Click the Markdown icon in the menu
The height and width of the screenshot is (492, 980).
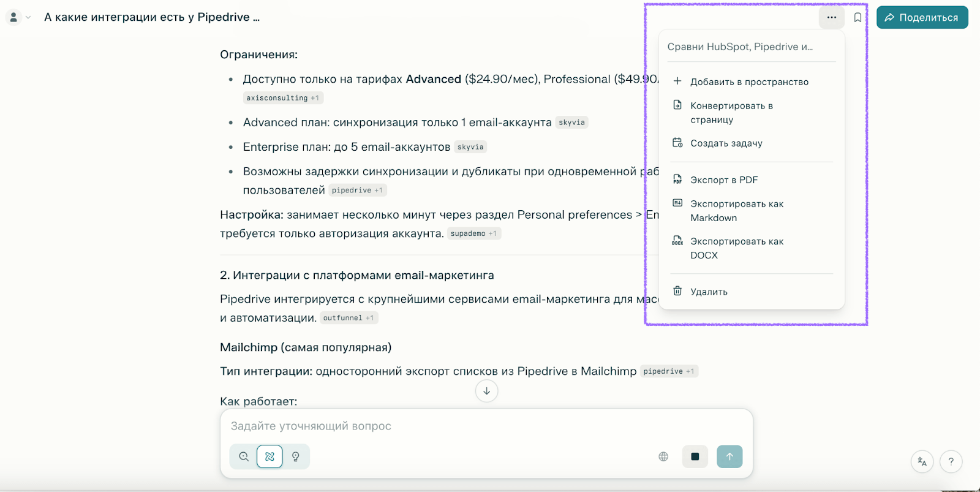677,203
